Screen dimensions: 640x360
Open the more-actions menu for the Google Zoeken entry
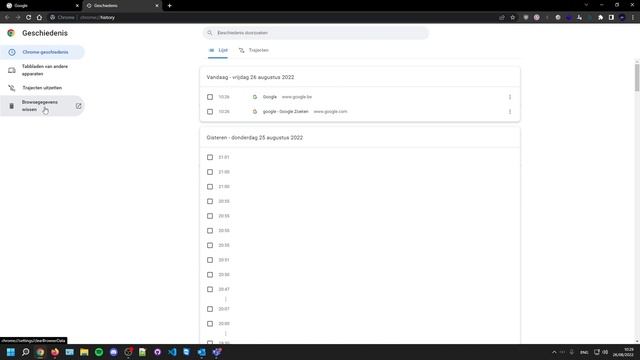510,112
